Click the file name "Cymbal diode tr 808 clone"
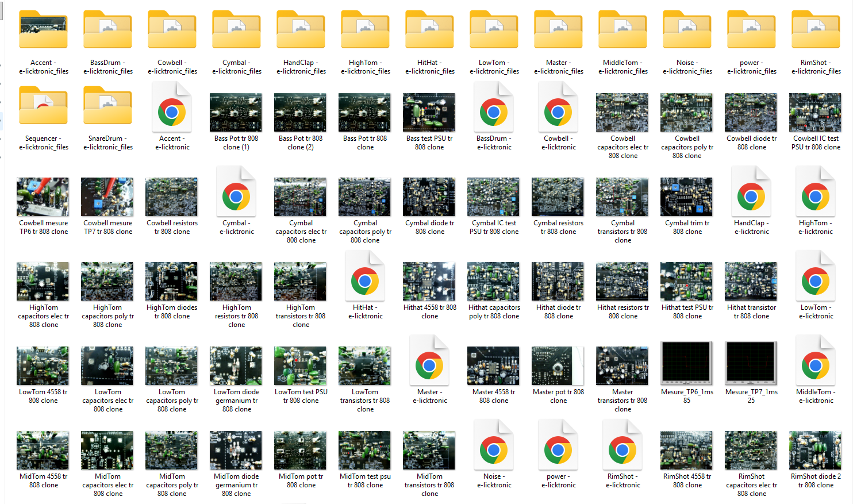This screenshot has width=853, height=504. [429, 228]
